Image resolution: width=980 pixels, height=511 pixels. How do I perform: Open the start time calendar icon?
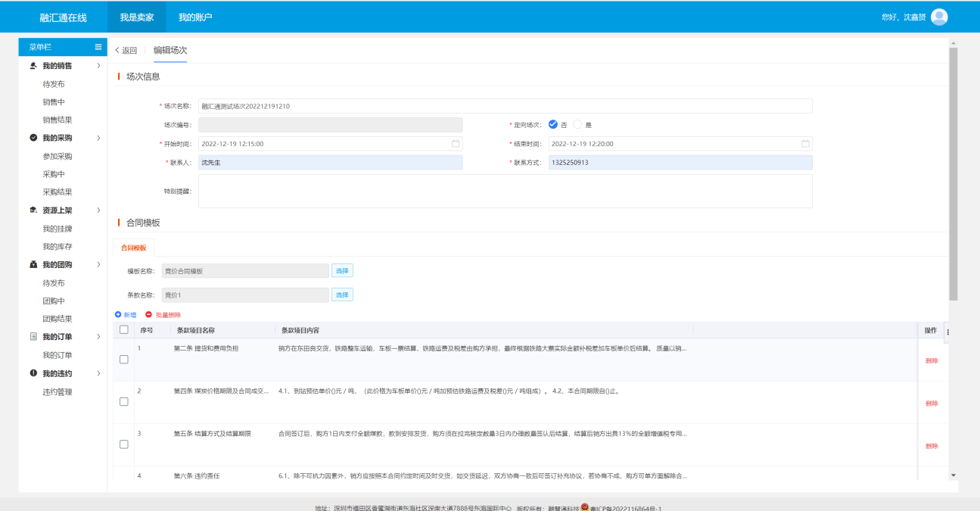[x=456, y=144]
